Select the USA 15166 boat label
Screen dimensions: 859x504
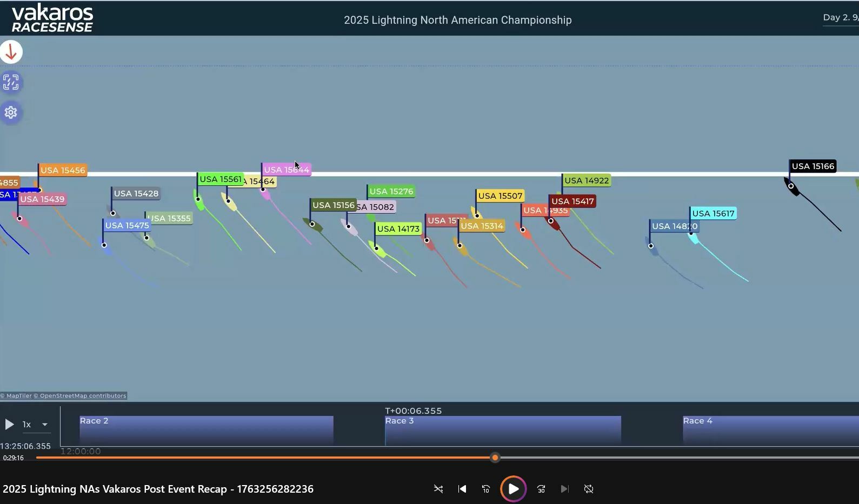click(813, 166)
